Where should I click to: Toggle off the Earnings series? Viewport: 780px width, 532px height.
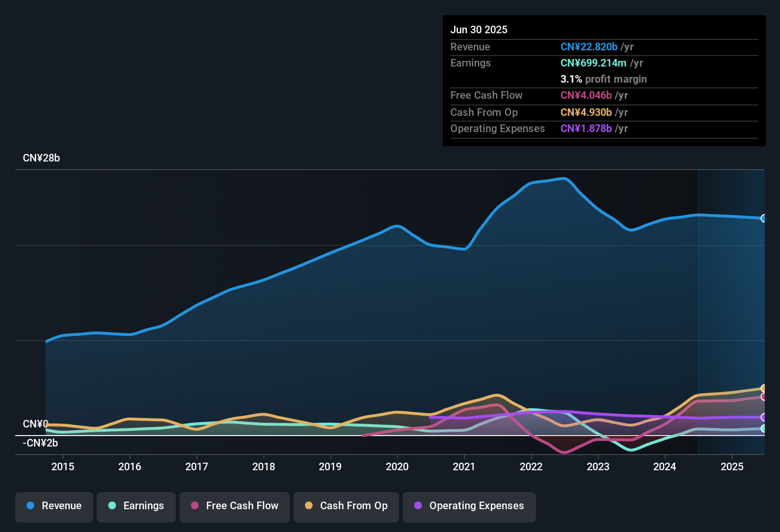pyautogui.click(x=136, y=506)
